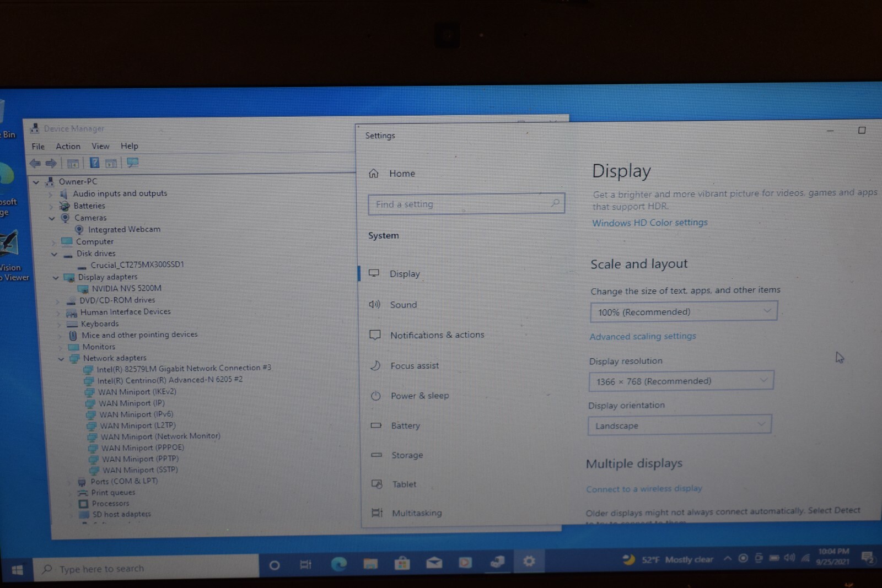The image size is (882, 588).
Task: Collapse the Owner-PC root node
Action: [x=36, y=182]
